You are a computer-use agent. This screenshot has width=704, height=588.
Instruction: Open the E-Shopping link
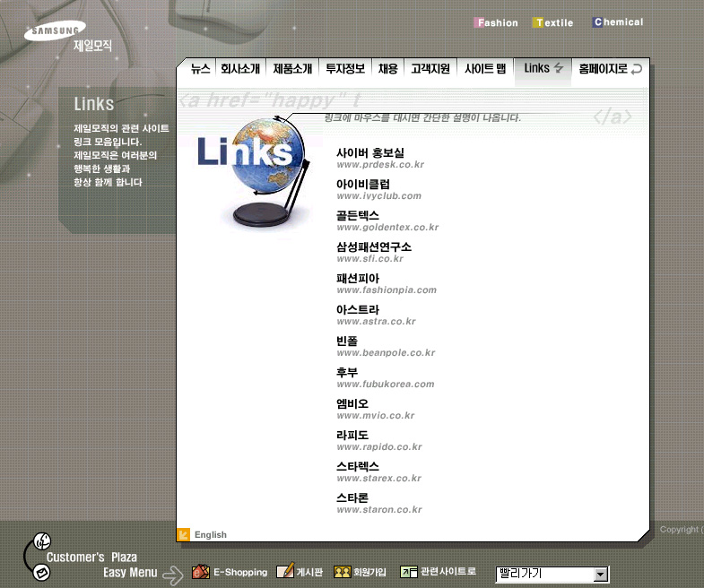click(240, 572)
